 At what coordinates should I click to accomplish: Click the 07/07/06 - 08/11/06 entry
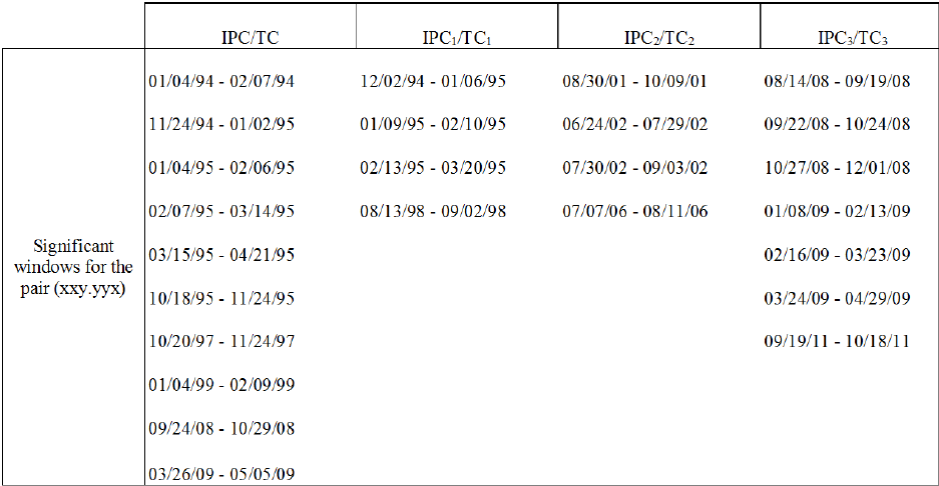click(x=634, y=211)
